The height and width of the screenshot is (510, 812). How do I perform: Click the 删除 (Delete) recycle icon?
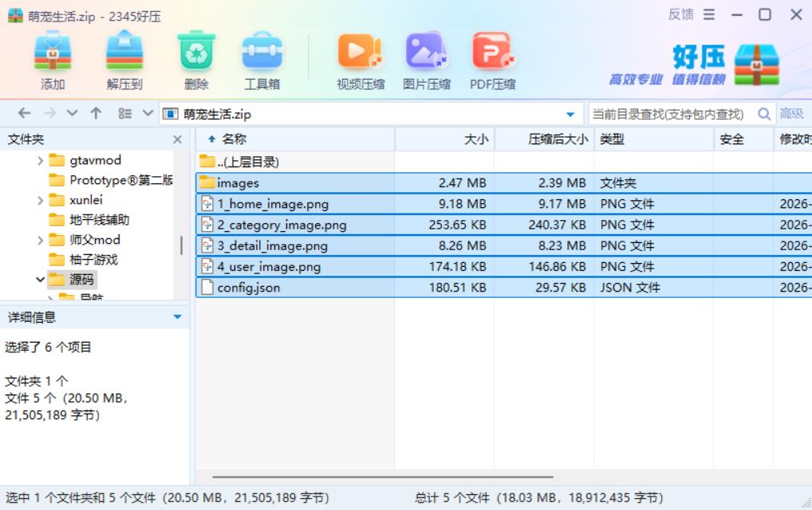(x=196, y=53)
